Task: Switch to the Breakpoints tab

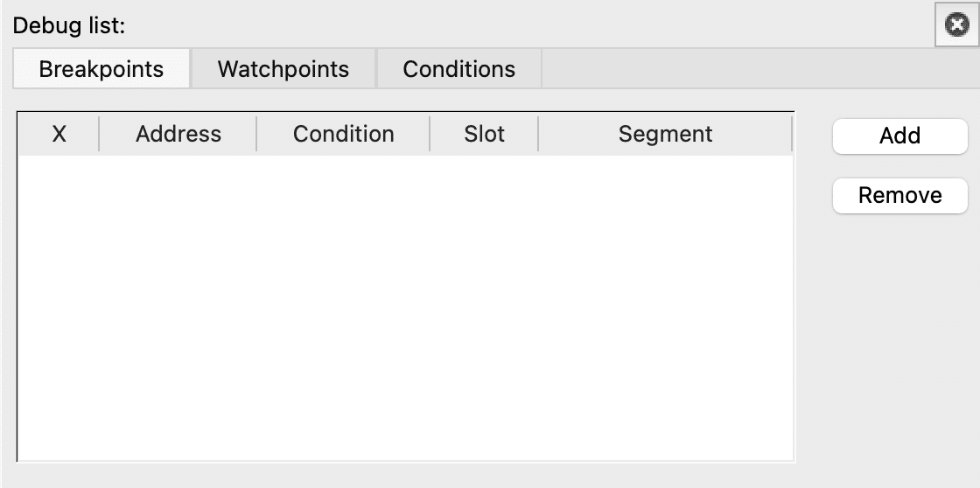Action: coord(101,69)
